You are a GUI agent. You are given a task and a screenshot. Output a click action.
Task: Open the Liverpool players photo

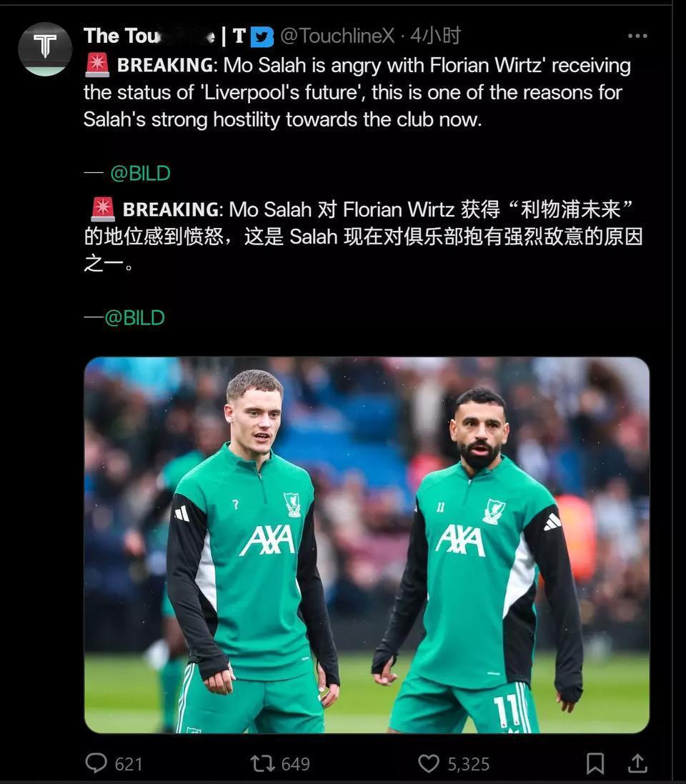pyautogui.click(x=367, y=545)
